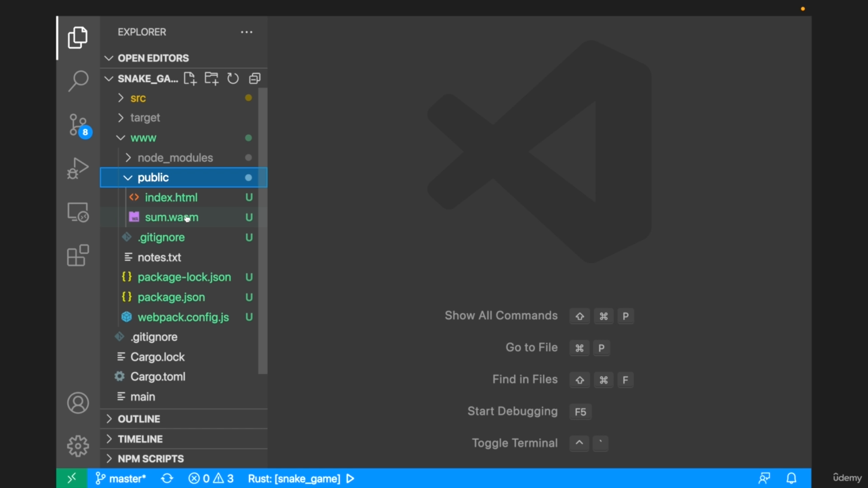Viewport: 868px width, 488px height.
Task: Refresh the explorer file tree
Action: tap(233, 79)
